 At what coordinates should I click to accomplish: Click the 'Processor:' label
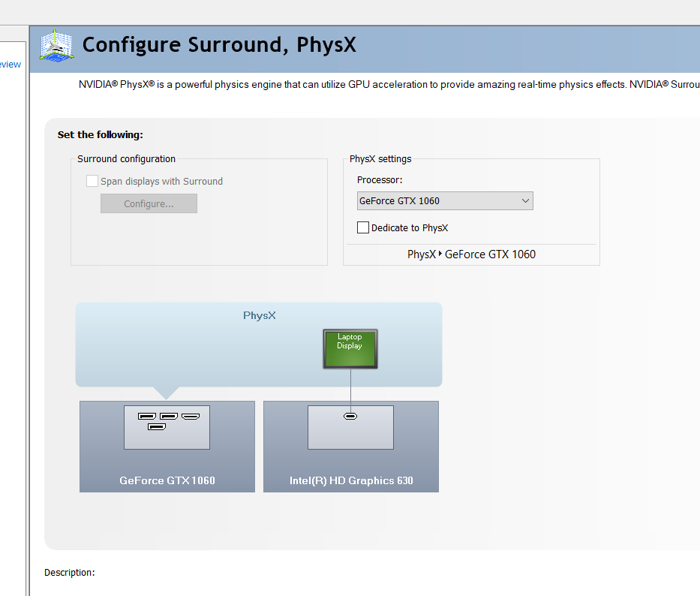coord(380,180)
